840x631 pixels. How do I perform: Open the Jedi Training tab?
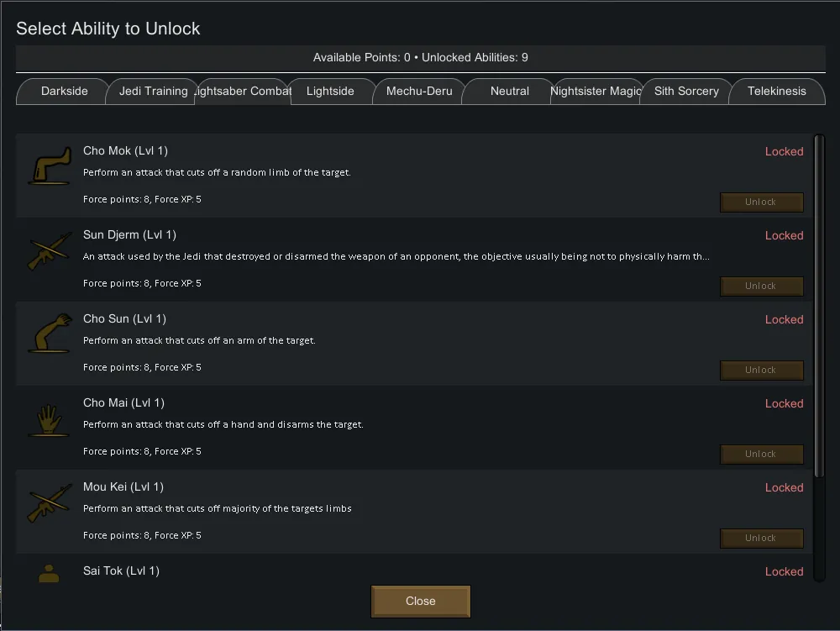(153, 92)
